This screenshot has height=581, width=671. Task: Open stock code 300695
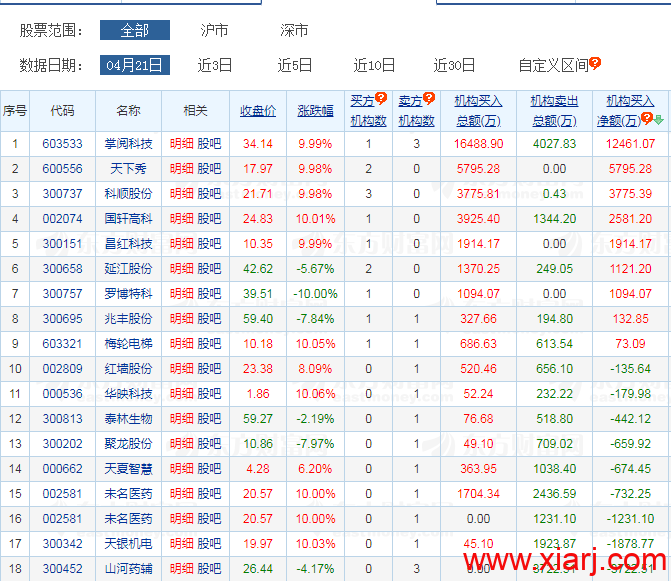tap(62, 319)
